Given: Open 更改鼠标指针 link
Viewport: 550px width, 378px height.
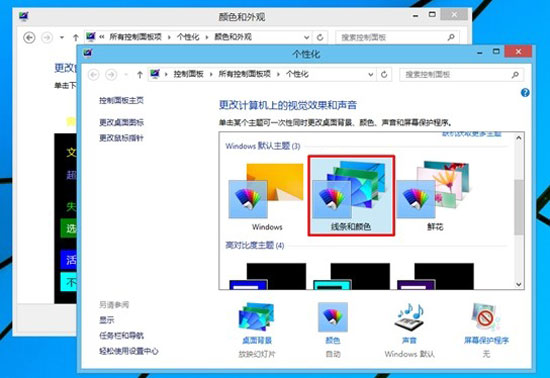Looking at the screenshot, I should (121, 138).
